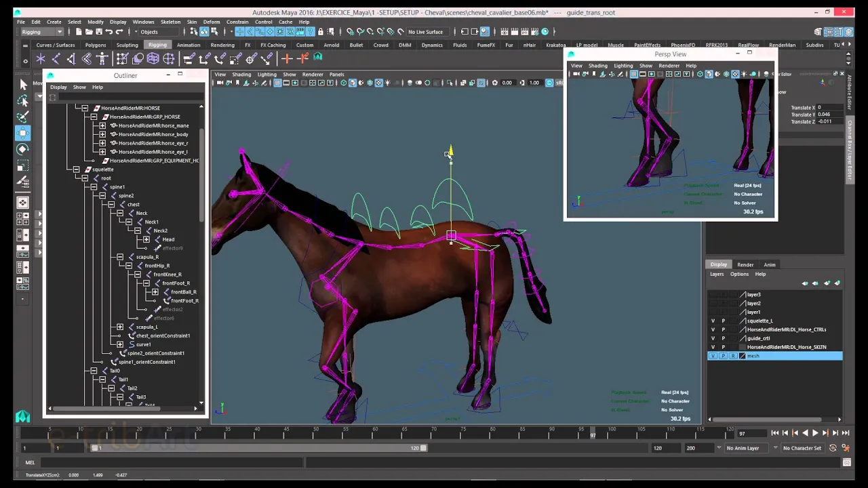Collapse the squelette node in Outliner
The image size is (868, 488).
[x=76, y=169]
